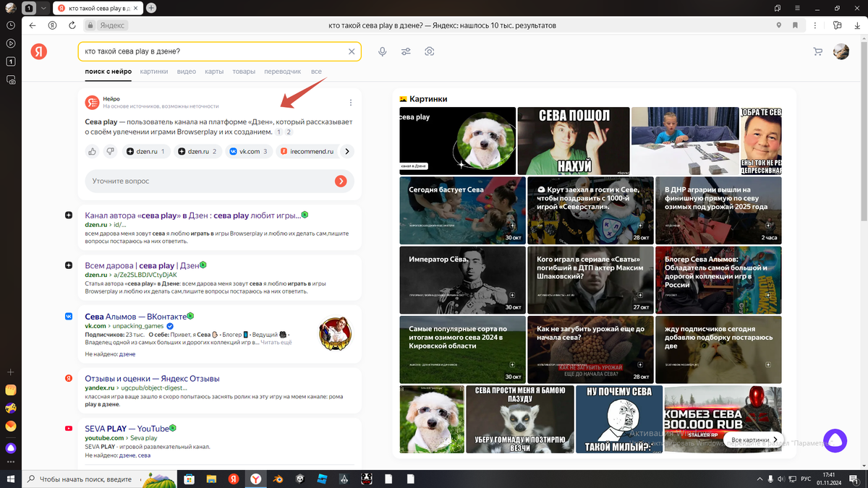This screenshot has width=868, height=488.
Task: Switch to the картинки tab
Action: click(x=154, y=72)
